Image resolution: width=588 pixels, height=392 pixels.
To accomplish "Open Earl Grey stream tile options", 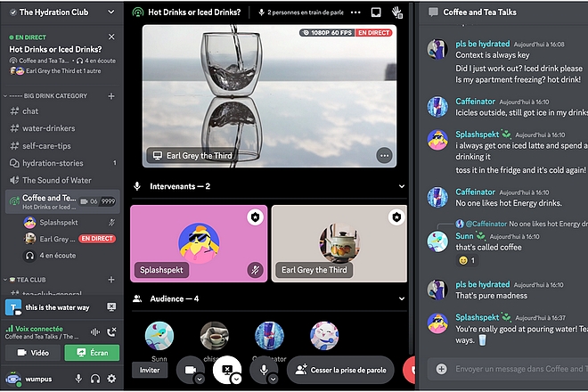I will point(384,155).
